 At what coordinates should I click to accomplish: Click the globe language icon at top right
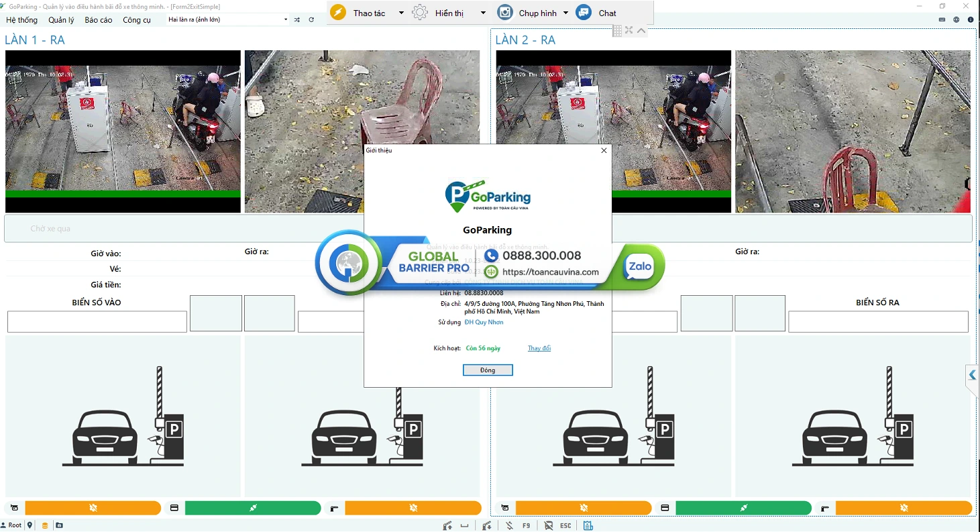(957, 19)
